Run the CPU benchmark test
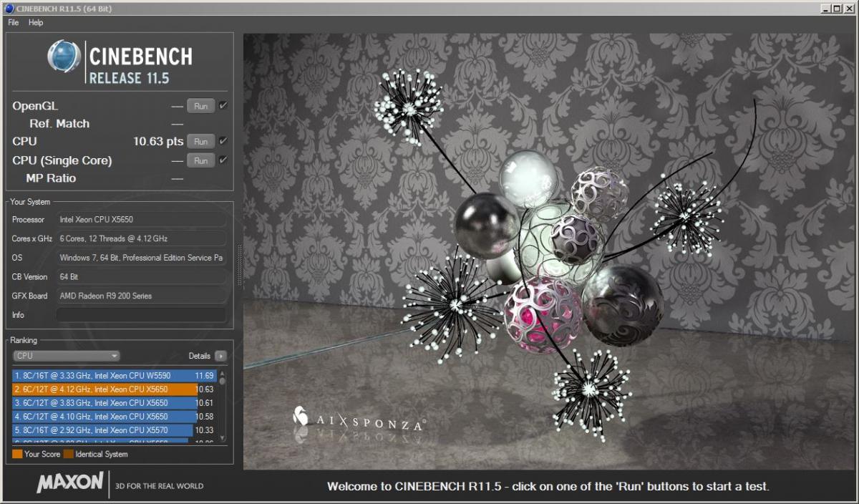Image resolution: width=859 pixels, height=504 pixels. [201, 142]
